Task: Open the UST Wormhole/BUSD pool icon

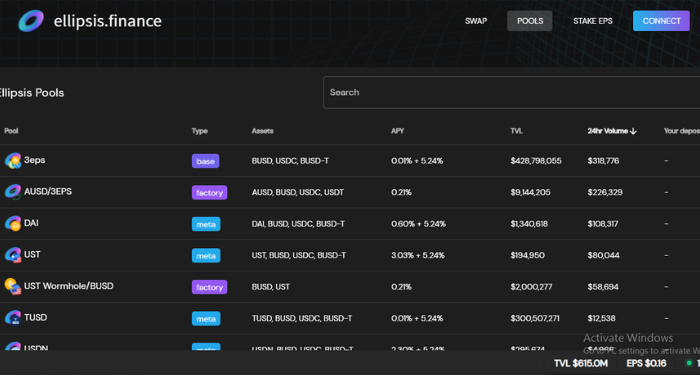Action: coord(12,287)
